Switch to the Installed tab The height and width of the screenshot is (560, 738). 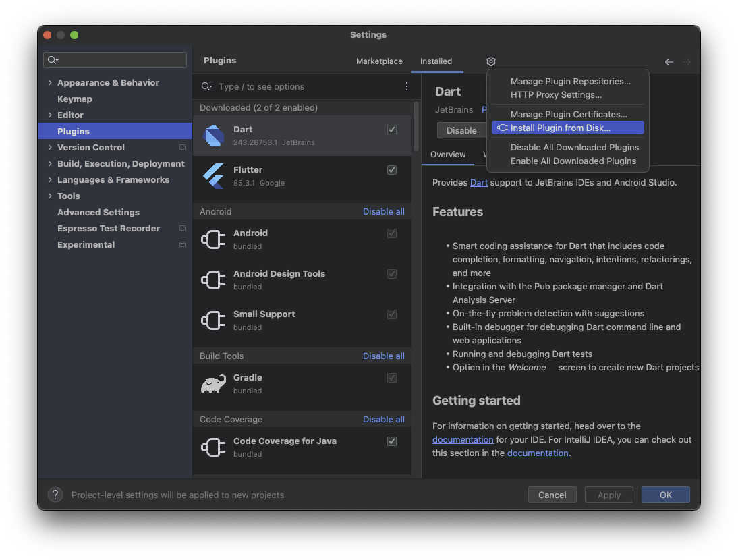(436, 61)
